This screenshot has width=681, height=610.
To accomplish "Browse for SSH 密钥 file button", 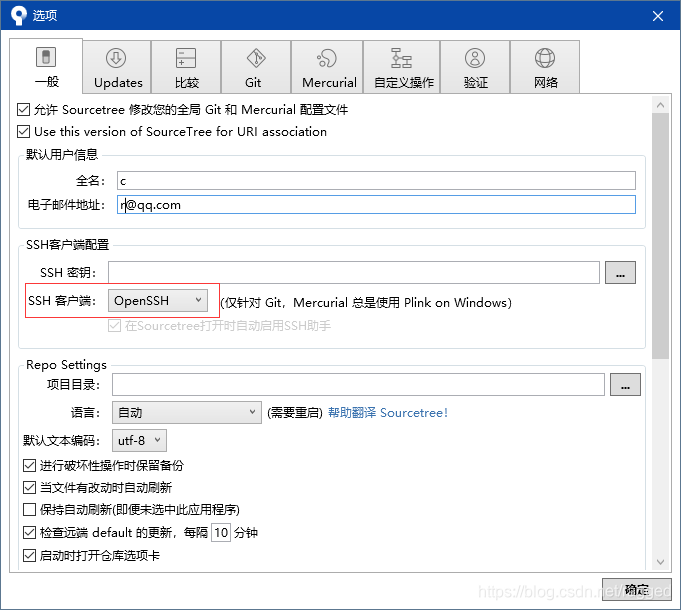I will [620, 273].
